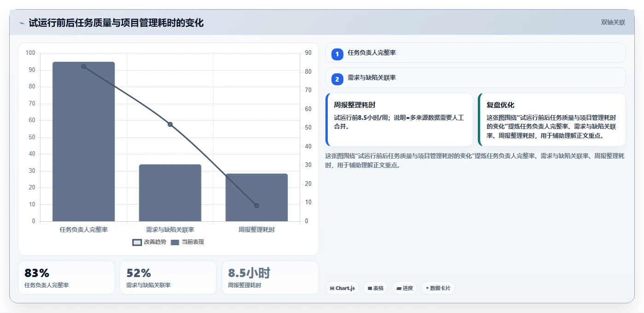
Task: Open the 复盘优化 info card
Action: (552, 120)
